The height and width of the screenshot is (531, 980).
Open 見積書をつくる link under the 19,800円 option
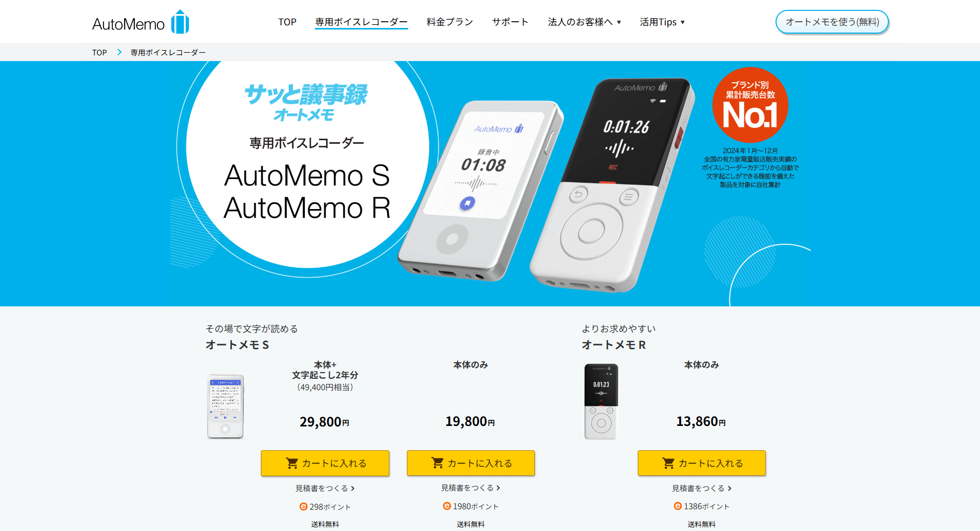[x=471, y=488]
